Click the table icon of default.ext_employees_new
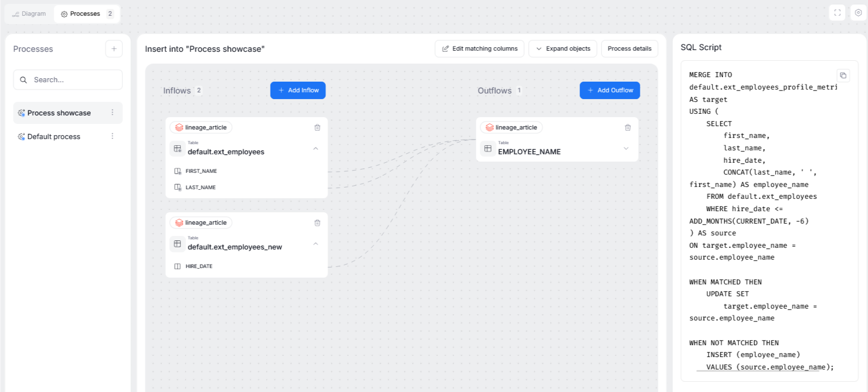The image size is (868, 392). coord(178,244)
